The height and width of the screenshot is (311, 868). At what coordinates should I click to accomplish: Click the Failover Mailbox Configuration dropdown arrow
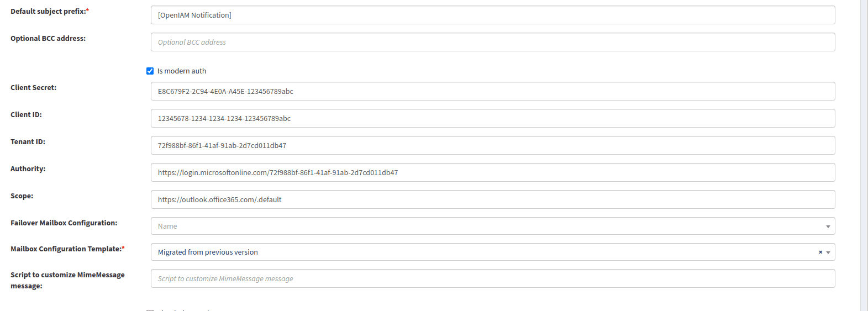[x=828, y=226]
